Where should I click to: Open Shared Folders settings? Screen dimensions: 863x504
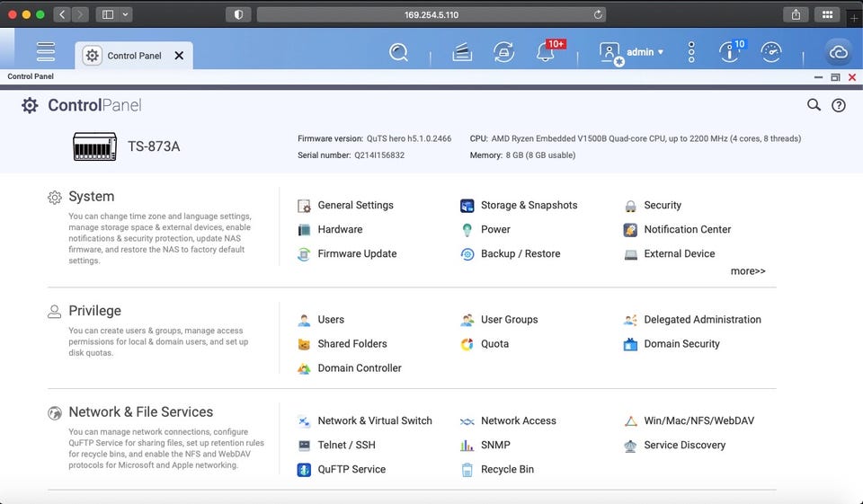point(351,343)
